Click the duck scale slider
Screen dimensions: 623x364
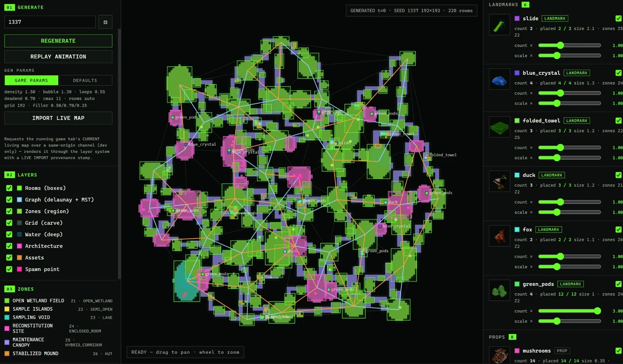[x=569, y=213]
